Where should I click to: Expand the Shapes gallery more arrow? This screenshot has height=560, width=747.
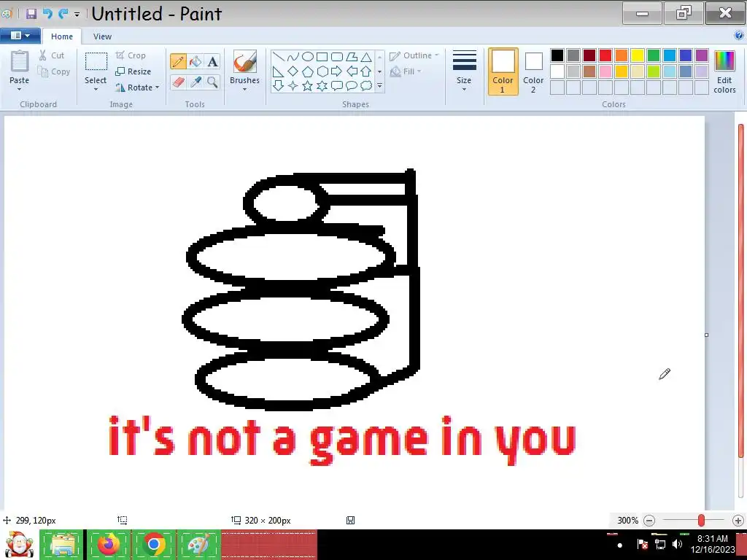coord(379,86)
